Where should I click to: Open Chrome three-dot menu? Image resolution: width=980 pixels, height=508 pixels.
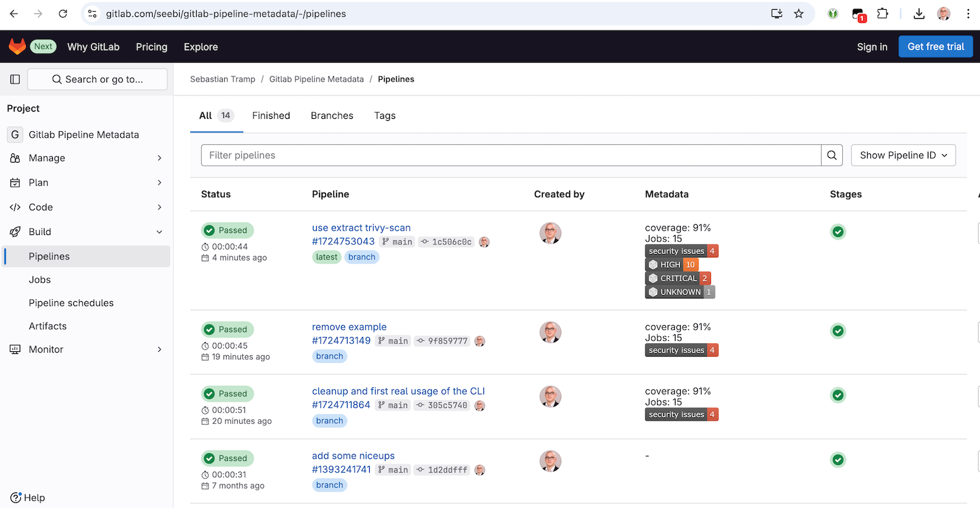click(x=968, y=14)
